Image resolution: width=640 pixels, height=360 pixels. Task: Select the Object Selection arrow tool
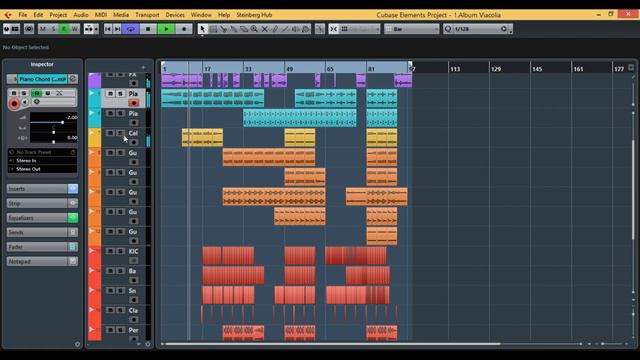coord(202,29)
